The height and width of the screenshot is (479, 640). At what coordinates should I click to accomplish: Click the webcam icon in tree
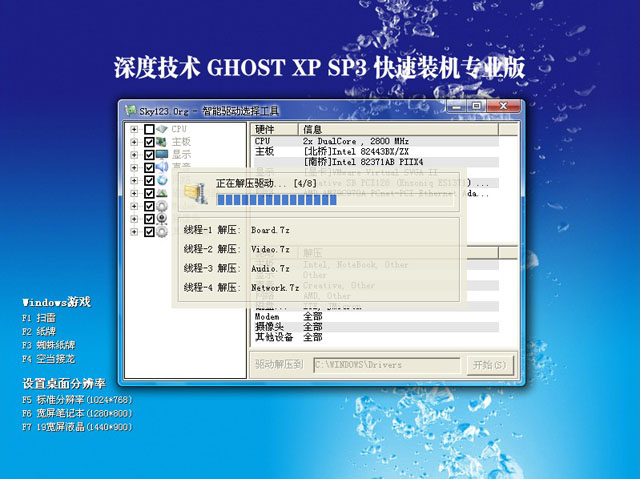point(162,219)
